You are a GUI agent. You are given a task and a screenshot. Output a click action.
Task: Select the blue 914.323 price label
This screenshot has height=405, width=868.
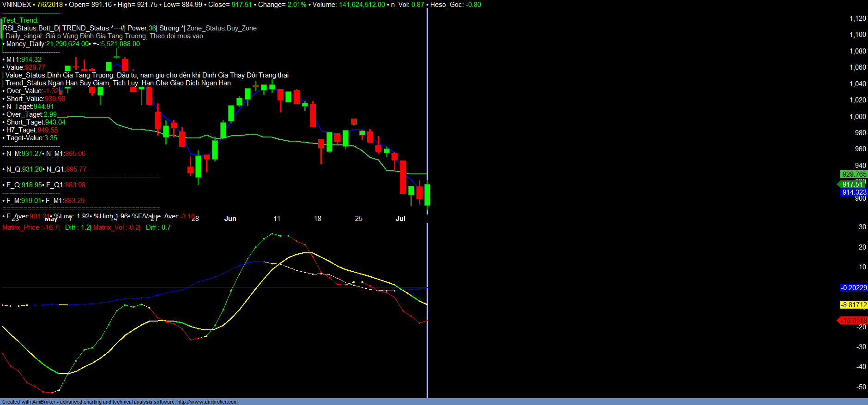(x=854, y=192)
